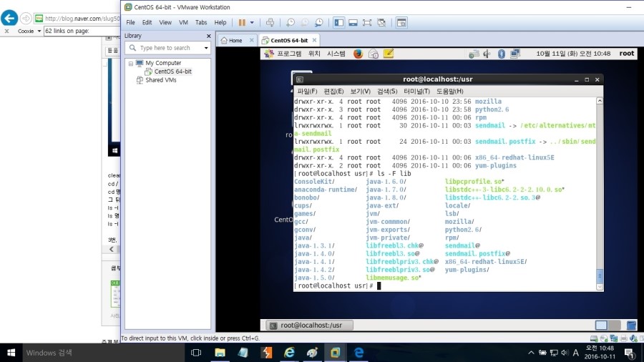Open the VM menu

coord(183,23)
